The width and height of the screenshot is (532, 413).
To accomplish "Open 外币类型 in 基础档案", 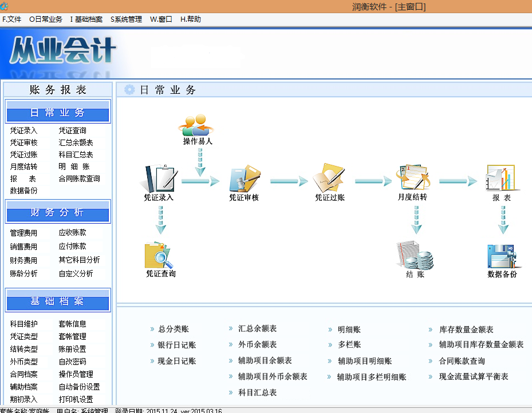I will point(23,362).
